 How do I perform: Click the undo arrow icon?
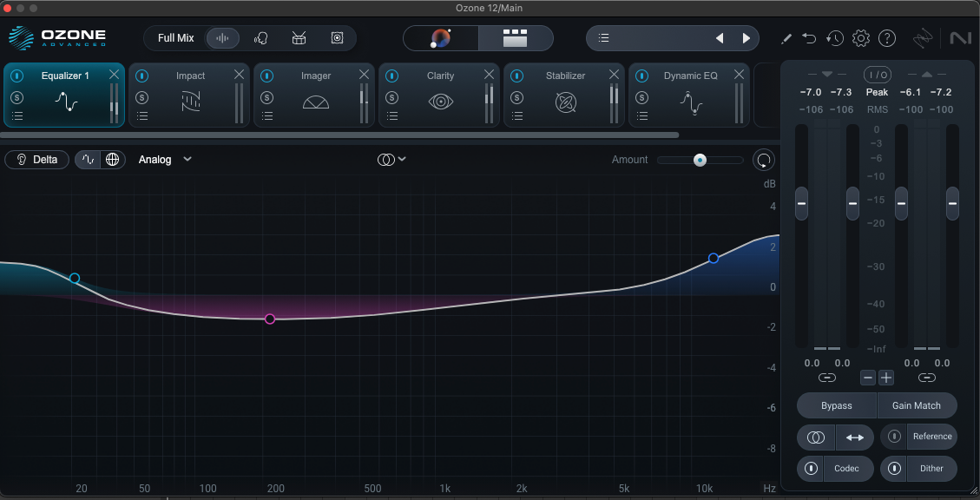[x=809, y=39]
